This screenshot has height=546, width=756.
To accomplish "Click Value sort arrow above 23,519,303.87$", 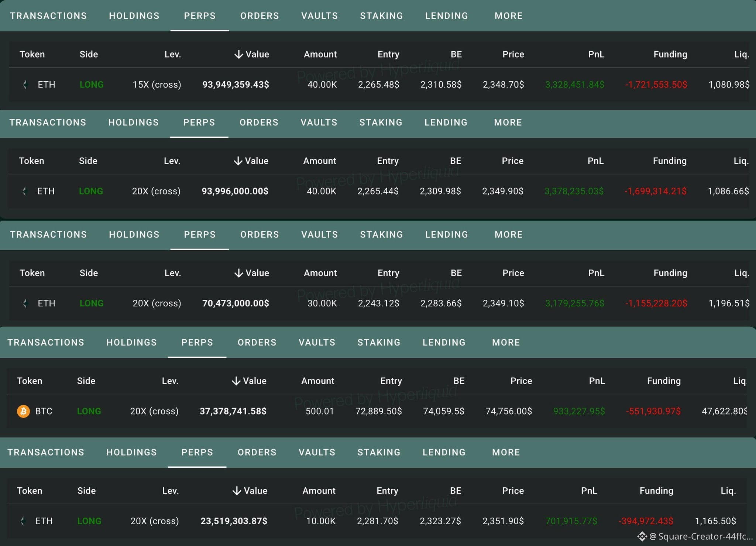I will tap(237, 491).
